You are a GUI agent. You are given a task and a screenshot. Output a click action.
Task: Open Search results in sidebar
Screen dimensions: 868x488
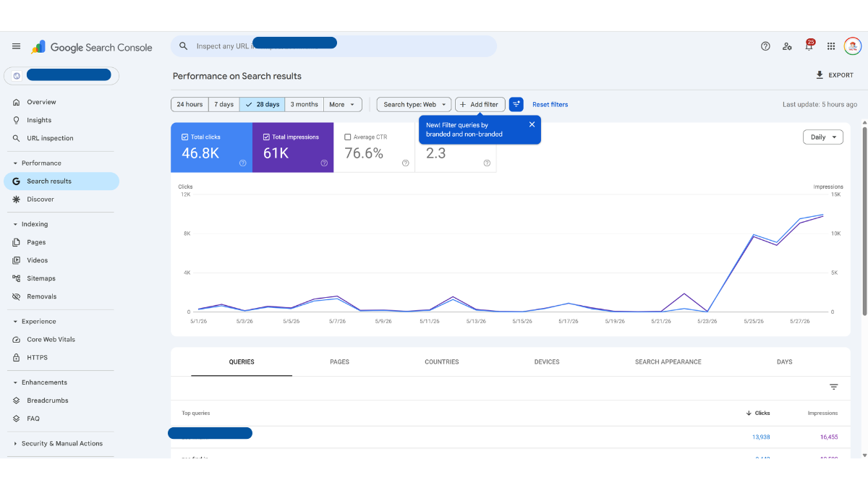(x=61, y=181)
